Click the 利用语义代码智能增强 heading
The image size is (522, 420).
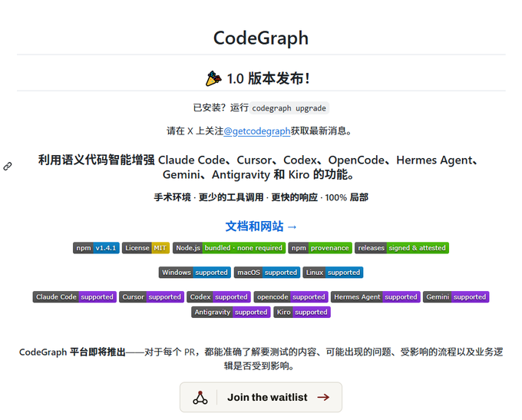click(x=259, y=167)
